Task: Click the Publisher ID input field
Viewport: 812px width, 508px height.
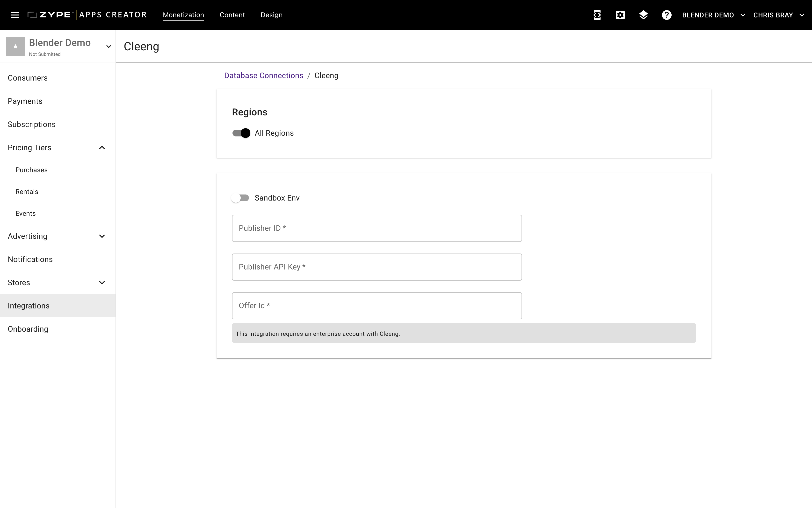Action: click(377, 228)
